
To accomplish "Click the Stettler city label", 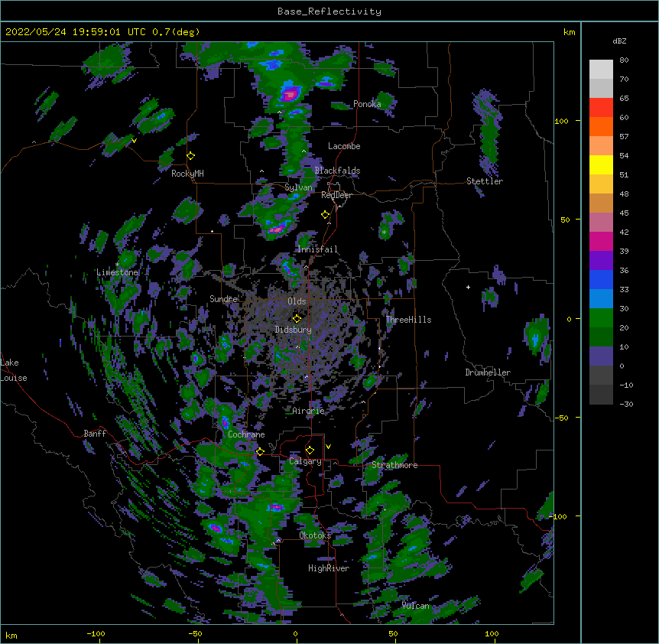I will tap(485, 181).
